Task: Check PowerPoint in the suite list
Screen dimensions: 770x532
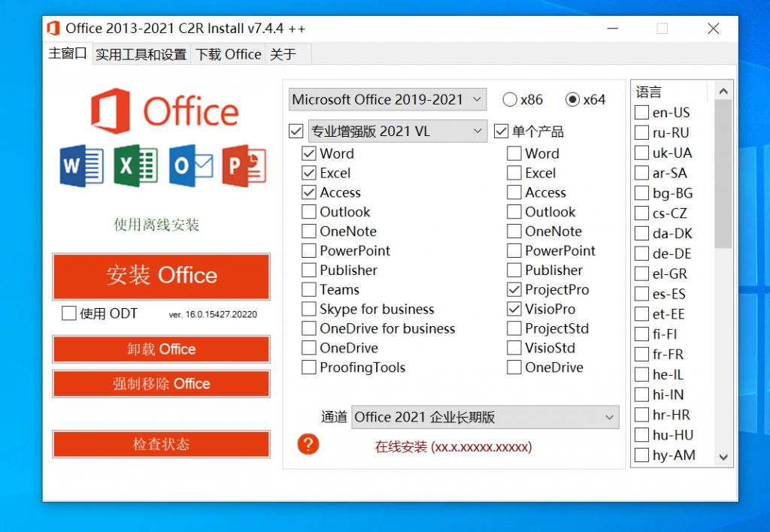Action: pyautogui.click(x=309, y=251)
